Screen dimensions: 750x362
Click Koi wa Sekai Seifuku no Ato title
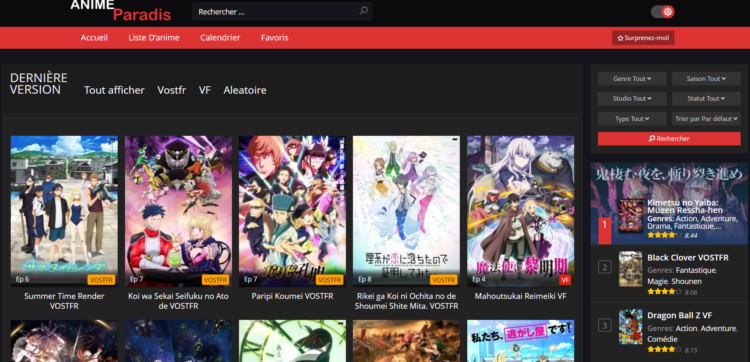point(178,301)
